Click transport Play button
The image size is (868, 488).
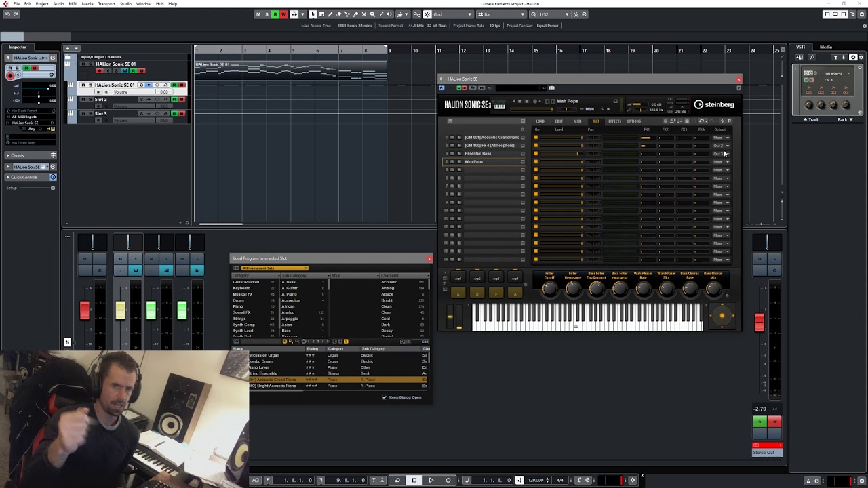431,480
